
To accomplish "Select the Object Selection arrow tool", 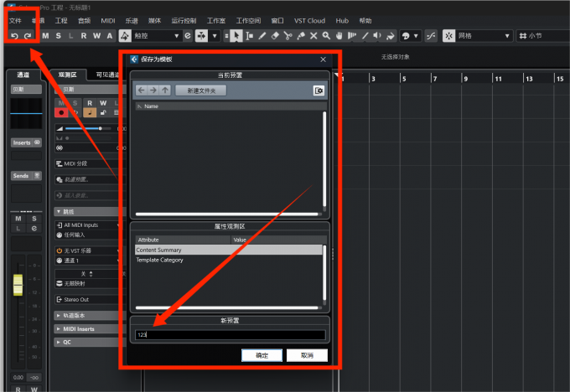I will (236, 36).
